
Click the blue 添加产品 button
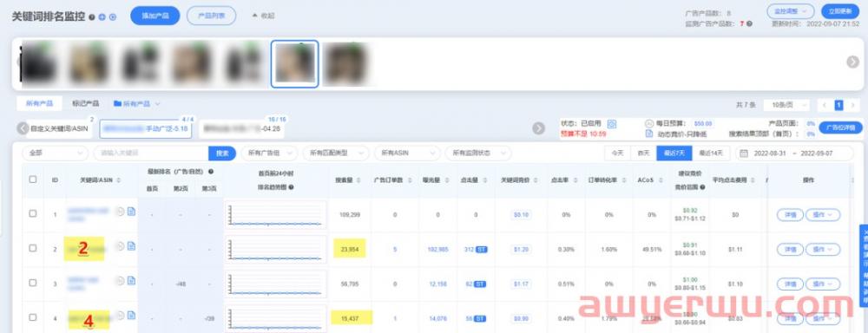pos(155,16)
